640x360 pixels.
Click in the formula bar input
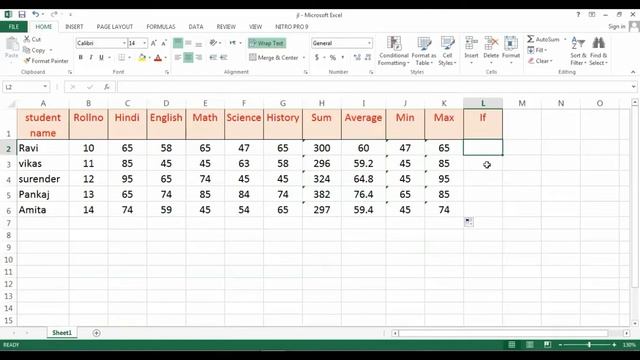click(373, 87)
